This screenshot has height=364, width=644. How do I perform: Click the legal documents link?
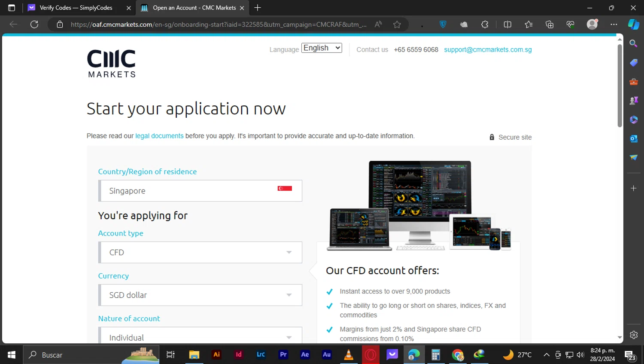(x=159, y=136)
